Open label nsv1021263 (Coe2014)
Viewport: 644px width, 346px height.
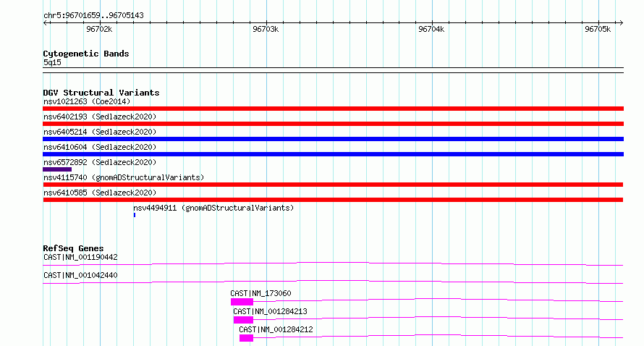pos(87,101)
